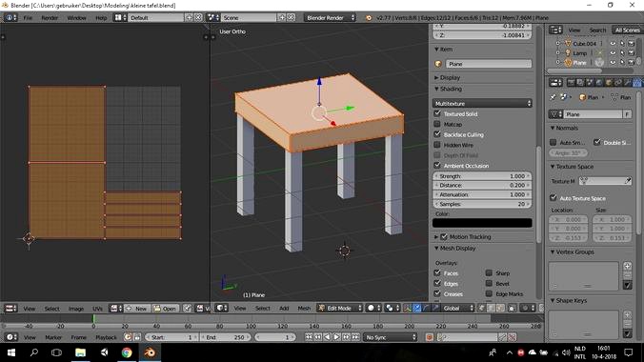Hide Cube.004 with its eye icon

coord(613,43)
